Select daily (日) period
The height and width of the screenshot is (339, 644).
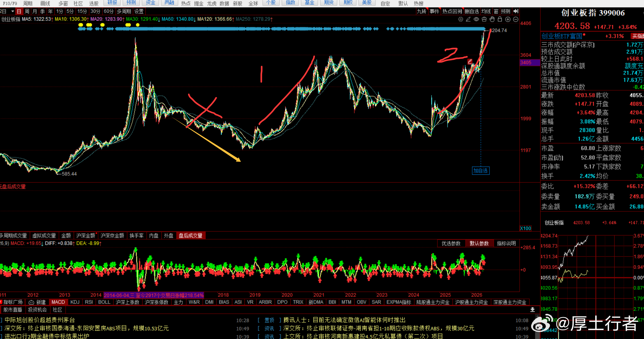19,11
